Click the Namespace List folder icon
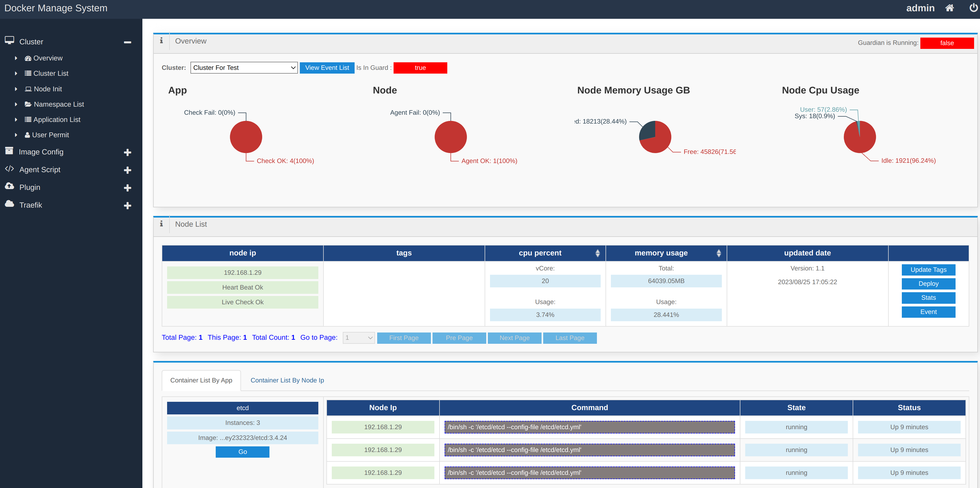 (28, 104)
